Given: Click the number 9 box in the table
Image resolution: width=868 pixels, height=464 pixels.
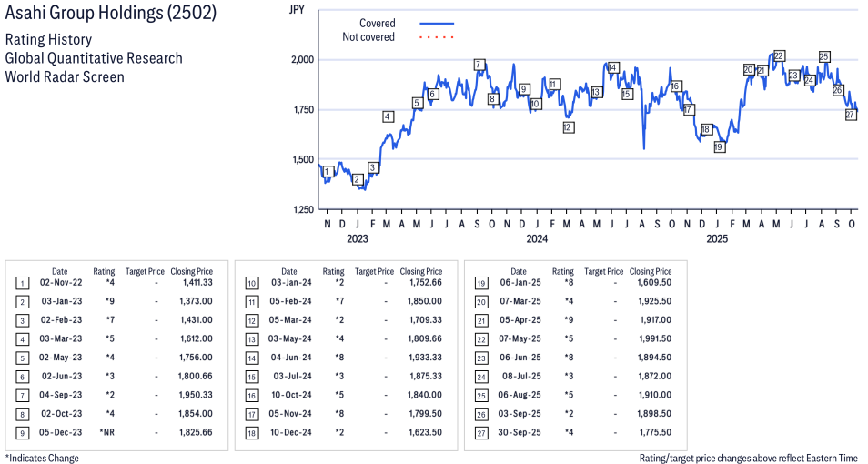Looking at the screenshot, I should click(21, 432).
